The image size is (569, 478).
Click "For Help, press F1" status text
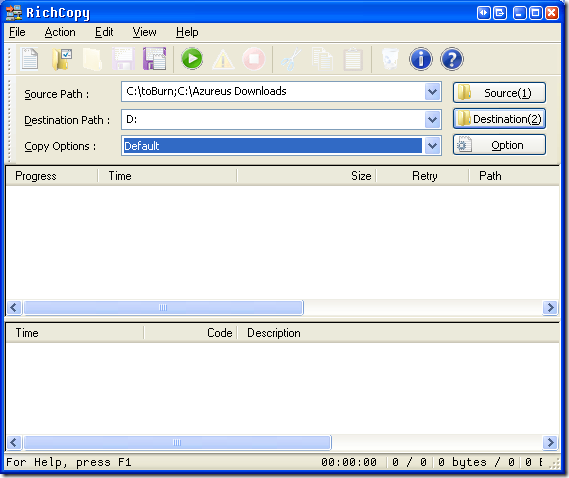coord(69,462)
